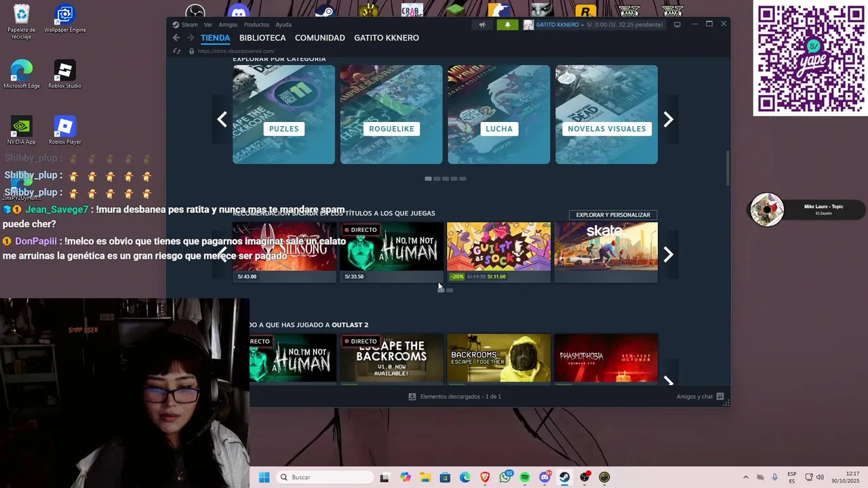Switch to the BIBLIOTECA tab
This screenshot has height=488, width=868.
coord(262,38)
